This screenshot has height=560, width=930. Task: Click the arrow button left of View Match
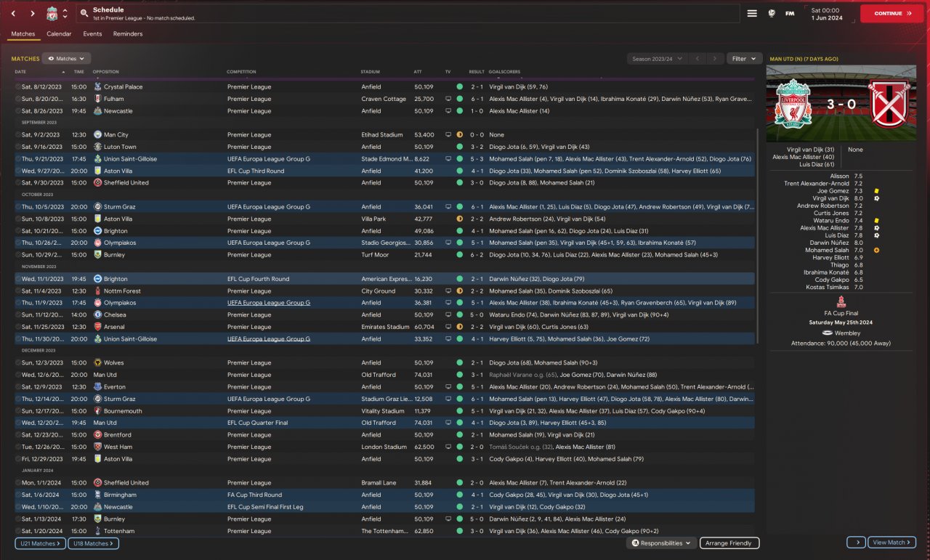click(x=856, y=543)
